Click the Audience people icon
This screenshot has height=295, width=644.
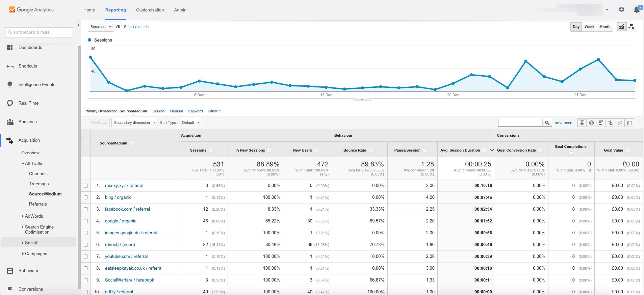click(10, 122)
